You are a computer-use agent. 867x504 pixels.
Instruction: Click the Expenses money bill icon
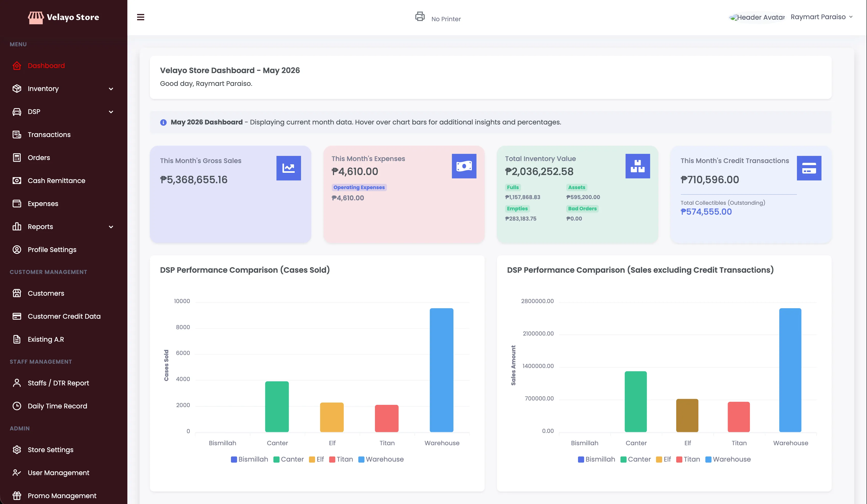coord(464,166)
